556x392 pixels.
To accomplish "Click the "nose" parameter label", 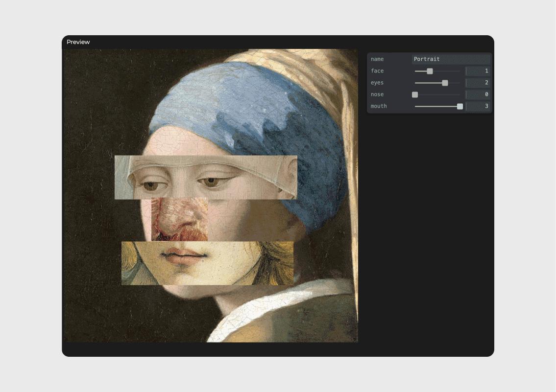I will point(377,94).
